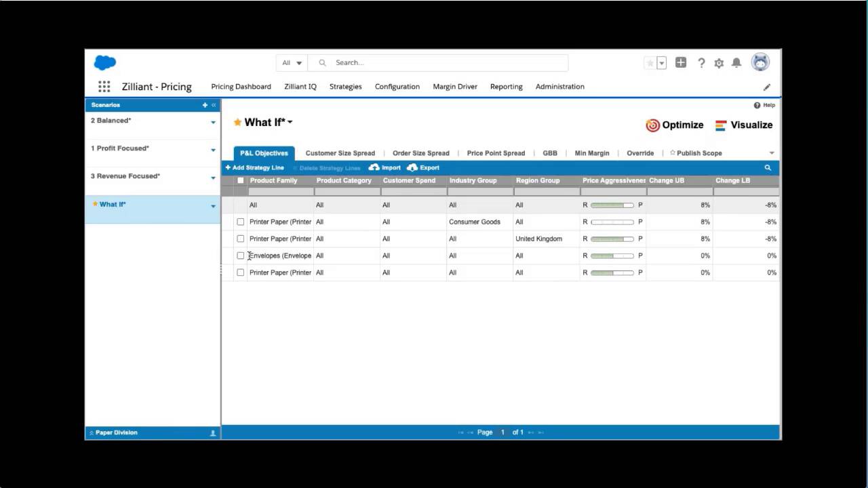
Task: Check the Printer Paper United Kingdom row
Action: click(x=240, y=239)
